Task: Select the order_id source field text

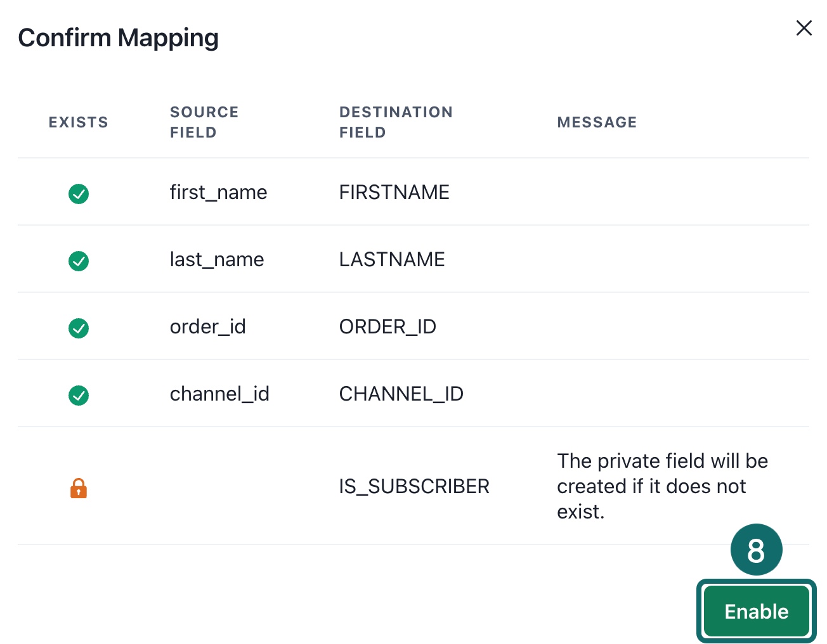Action: coord(207,326)
